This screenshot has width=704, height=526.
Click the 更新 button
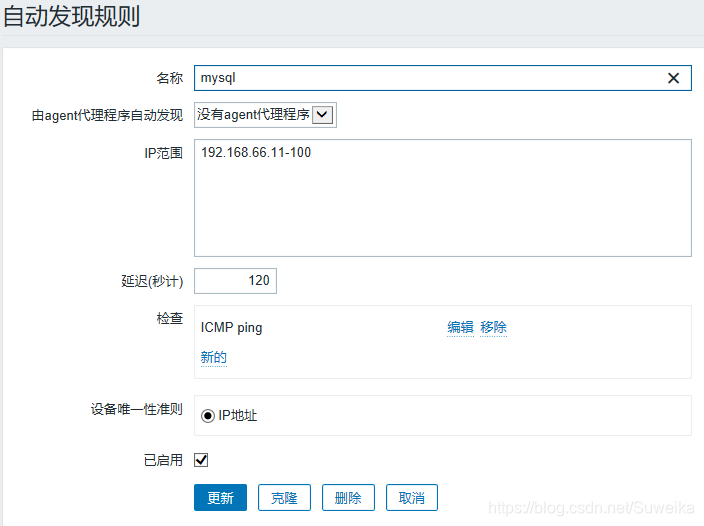tap(220, 498)
